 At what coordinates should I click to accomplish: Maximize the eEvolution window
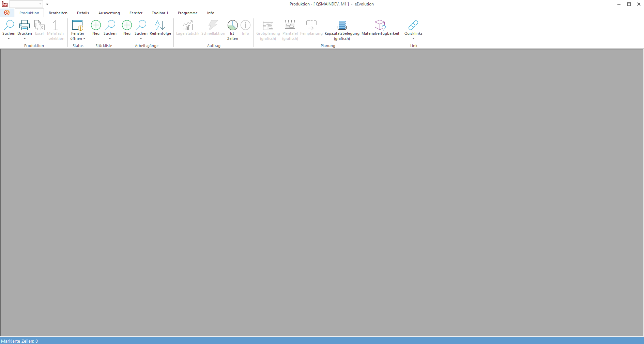click(x=629, y=4)
